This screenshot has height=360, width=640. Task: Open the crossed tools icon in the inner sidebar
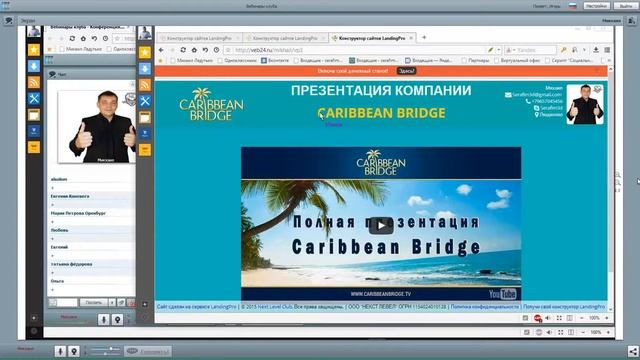pyautogui.click(x=145, y=101)
